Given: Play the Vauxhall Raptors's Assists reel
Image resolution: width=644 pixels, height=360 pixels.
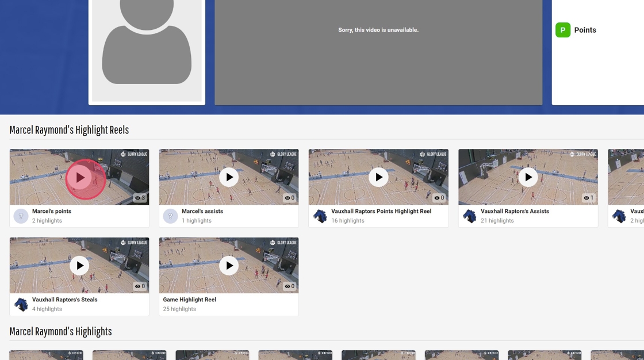Looking at the screenshot, I should [528, 177].
